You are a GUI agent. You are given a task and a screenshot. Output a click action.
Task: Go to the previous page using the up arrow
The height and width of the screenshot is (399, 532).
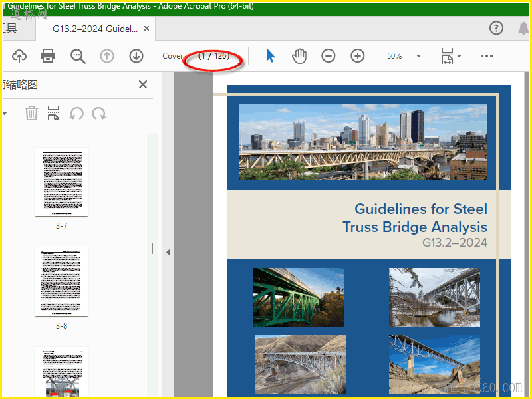pos(107,56)
